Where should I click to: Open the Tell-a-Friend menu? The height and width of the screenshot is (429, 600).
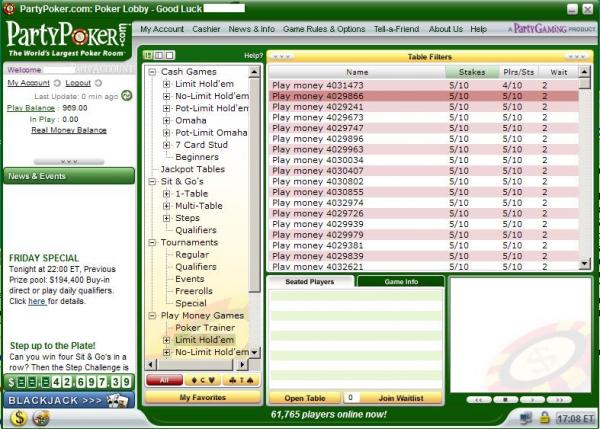tap(396, 29)
